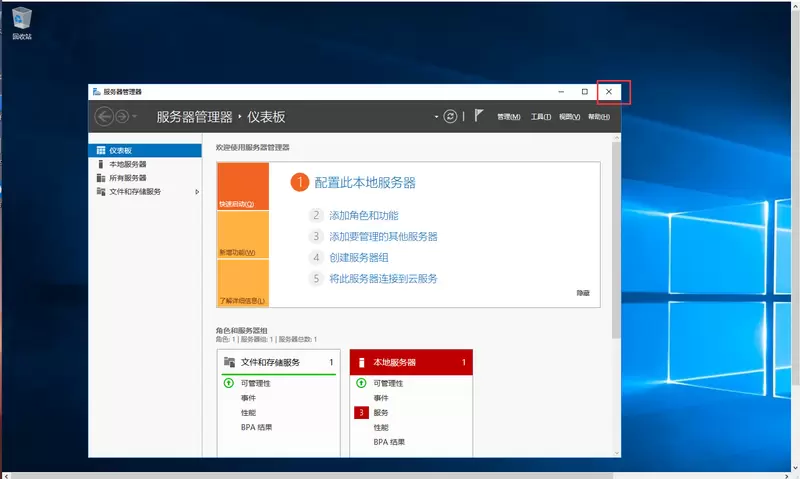This screenshot has width=800, height=479.
Task: Open the 工具(T) menu
Action: 541,117
